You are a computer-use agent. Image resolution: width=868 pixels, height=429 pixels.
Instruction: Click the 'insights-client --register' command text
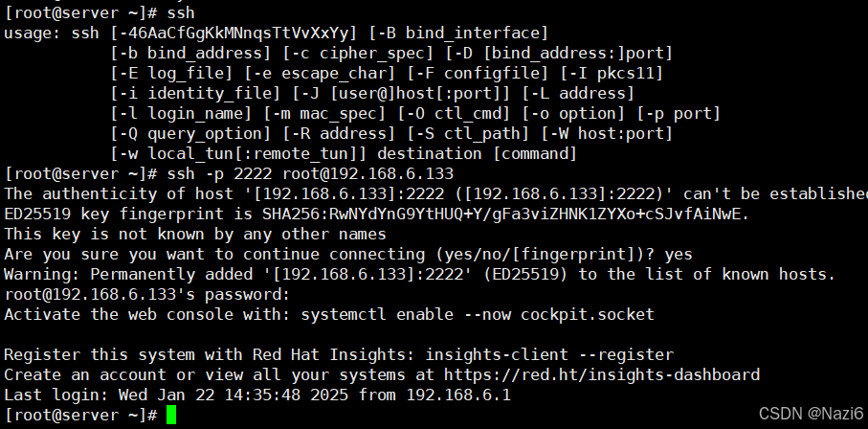[549, 354]
